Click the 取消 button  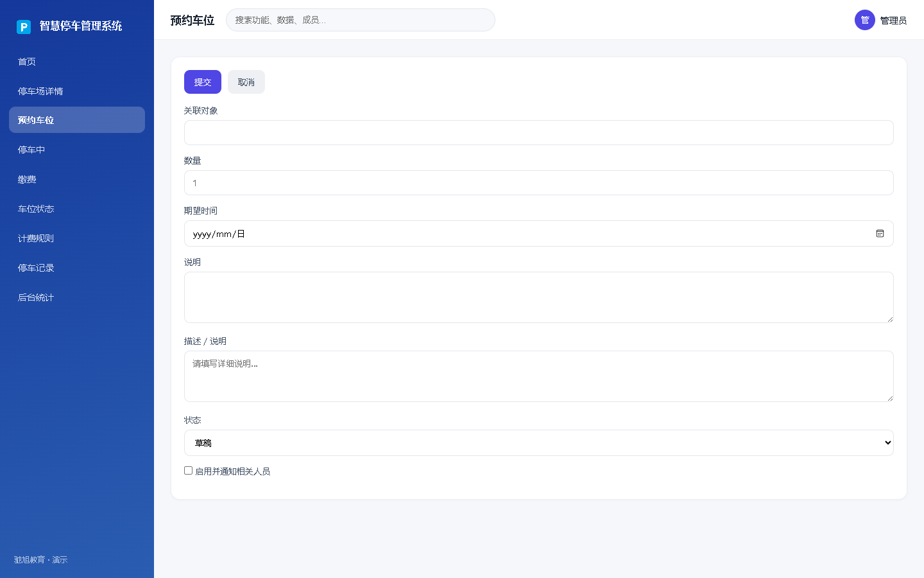(x=246, y=82)
